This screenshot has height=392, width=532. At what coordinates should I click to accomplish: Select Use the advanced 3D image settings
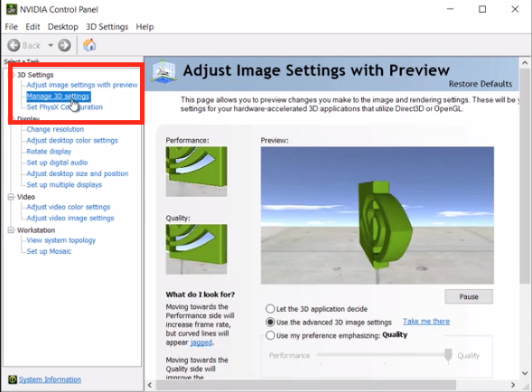coord(270,322)
